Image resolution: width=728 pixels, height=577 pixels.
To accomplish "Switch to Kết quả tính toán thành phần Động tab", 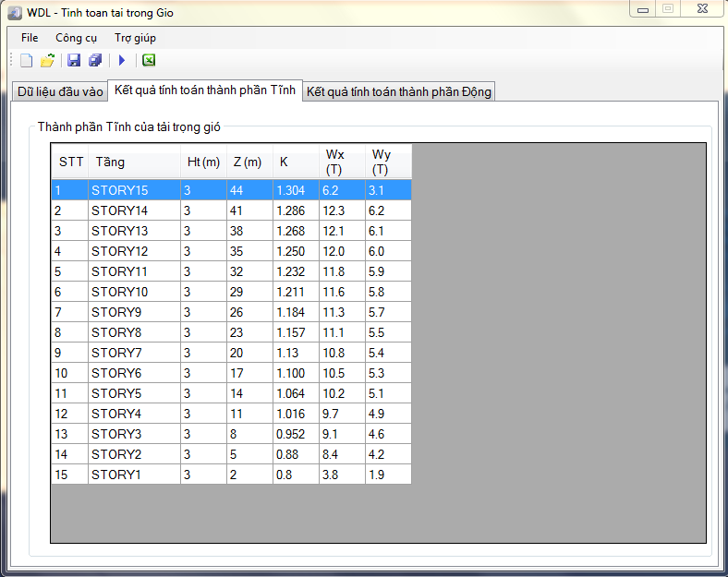I will 398,91.
